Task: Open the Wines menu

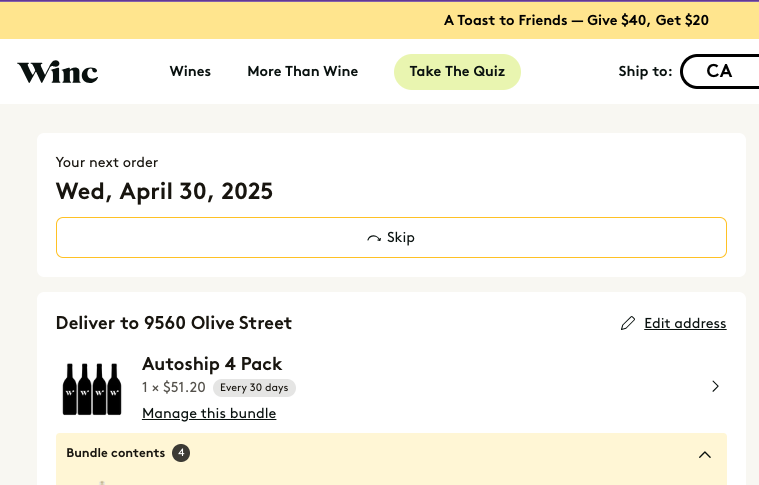Action: click(x=190, y=72)
